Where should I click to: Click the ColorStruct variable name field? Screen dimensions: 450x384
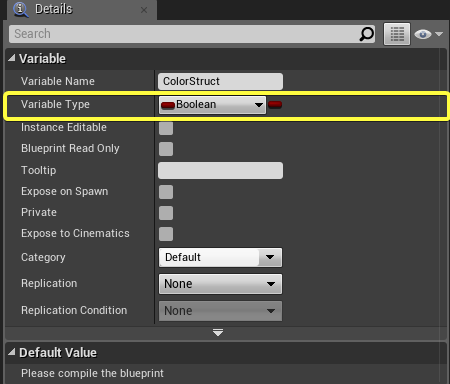220,81
